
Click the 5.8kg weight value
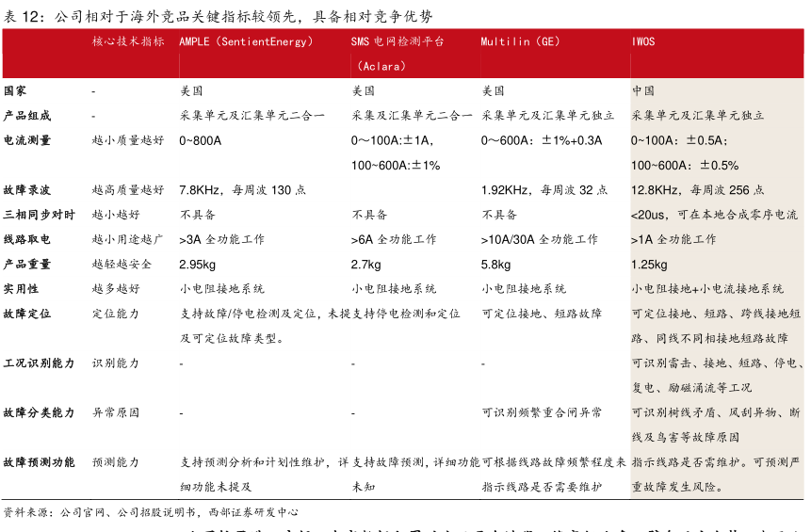point(495,265)
